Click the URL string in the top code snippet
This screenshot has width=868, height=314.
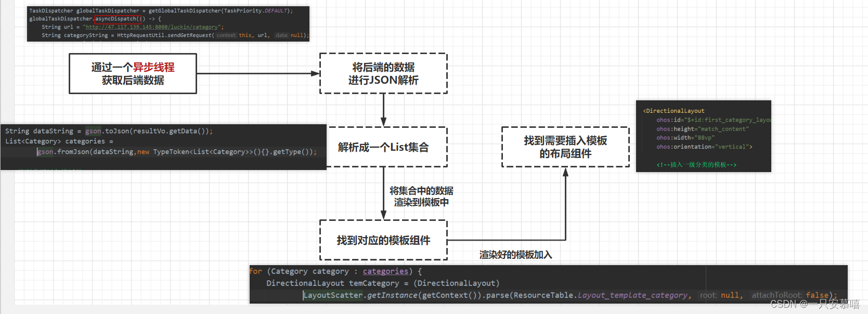click(x=153, y=27)
